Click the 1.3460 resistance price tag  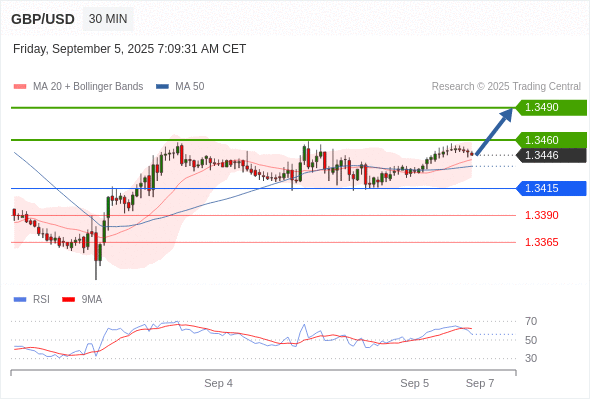pyautogui.click(x=551, y=140)
